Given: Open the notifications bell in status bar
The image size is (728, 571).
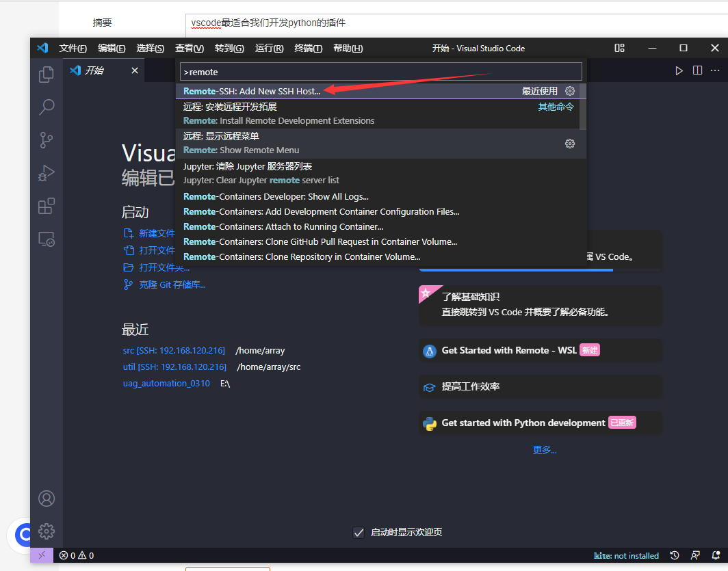Looking at the screenshot, I should pyautogui.click(x=716, y=555).
